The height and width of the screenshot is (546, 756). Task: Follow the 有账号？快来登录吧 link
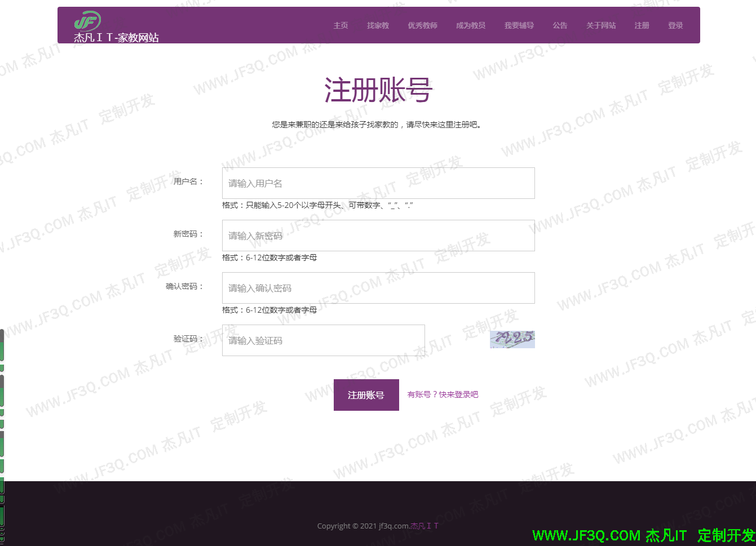[443, 394]
